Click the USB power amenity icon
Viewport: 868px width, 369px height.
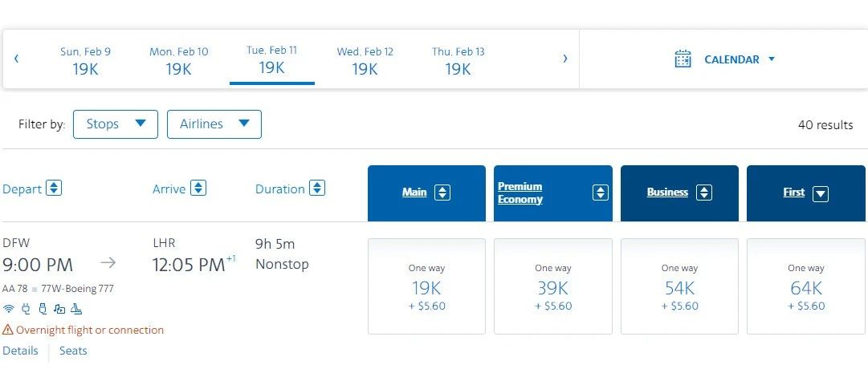tap(43, 309)
